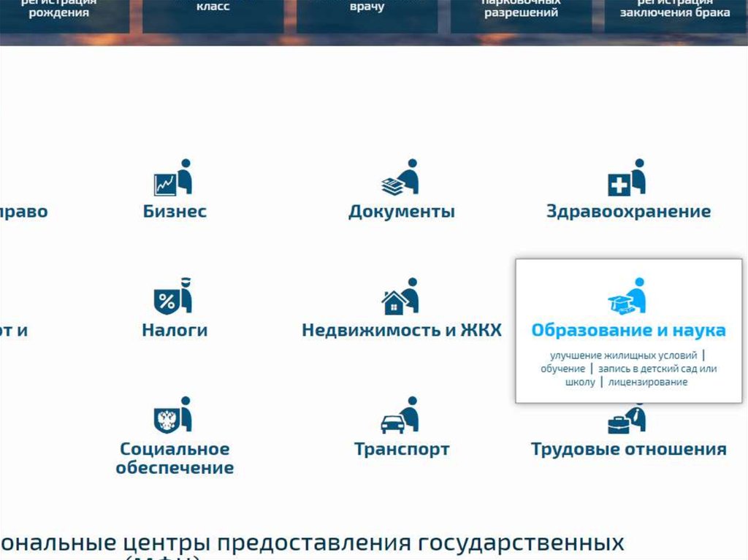Screen dimensions: 748x560
Task: Select the улучшение жилищных условий sublink
Action: pos(624,356)
